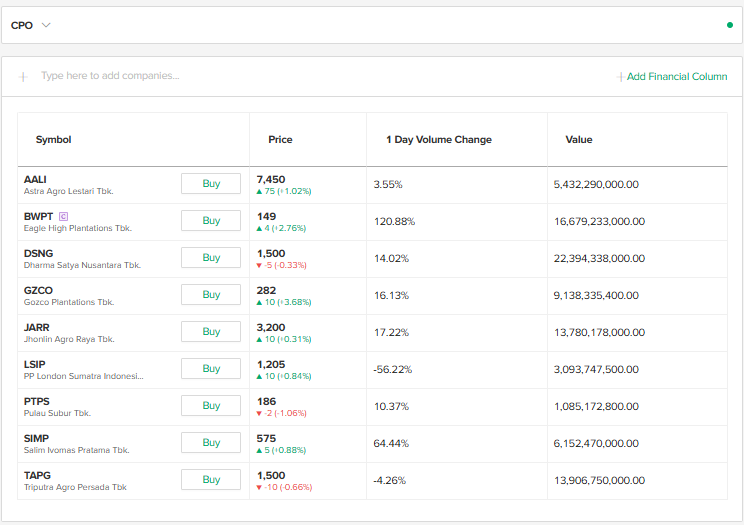Sort by the Price column header
This screenshot has width=744, height=525.
280,140
